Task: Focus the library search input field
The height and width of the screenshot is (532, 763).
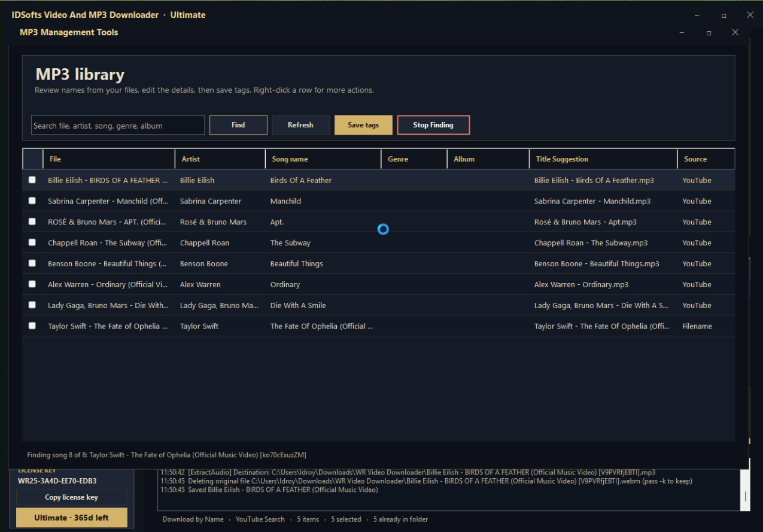Action: click(x=118, y=126)
